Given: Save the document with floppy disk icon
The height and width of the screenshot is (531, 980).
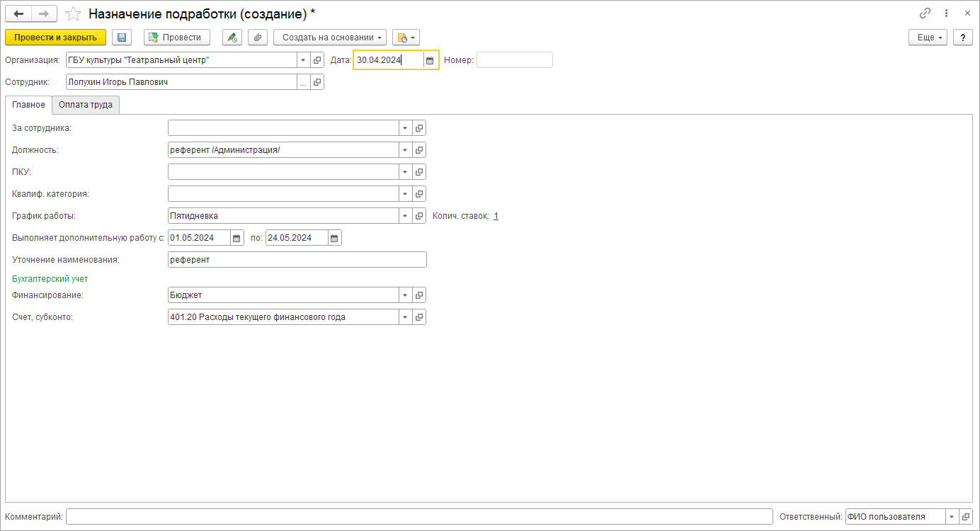Looking at the screenshot, I should (122, 38).
